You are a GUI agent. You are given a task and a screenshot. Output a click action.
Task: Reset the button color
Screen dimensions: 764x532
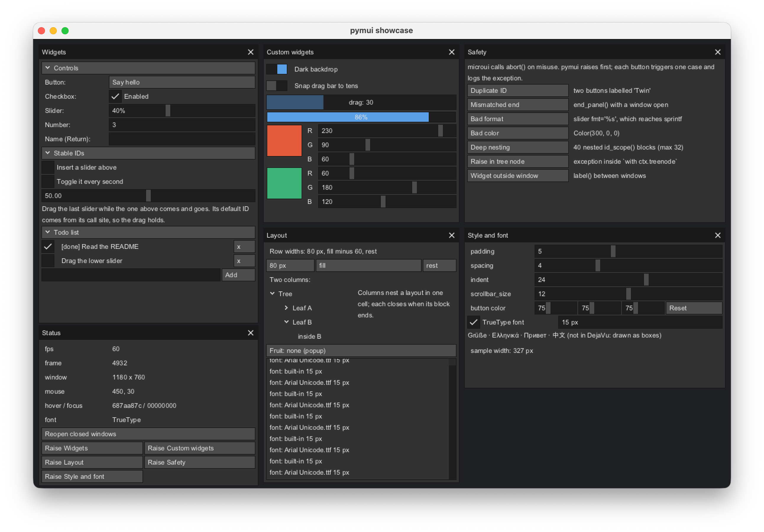(694, 308)
